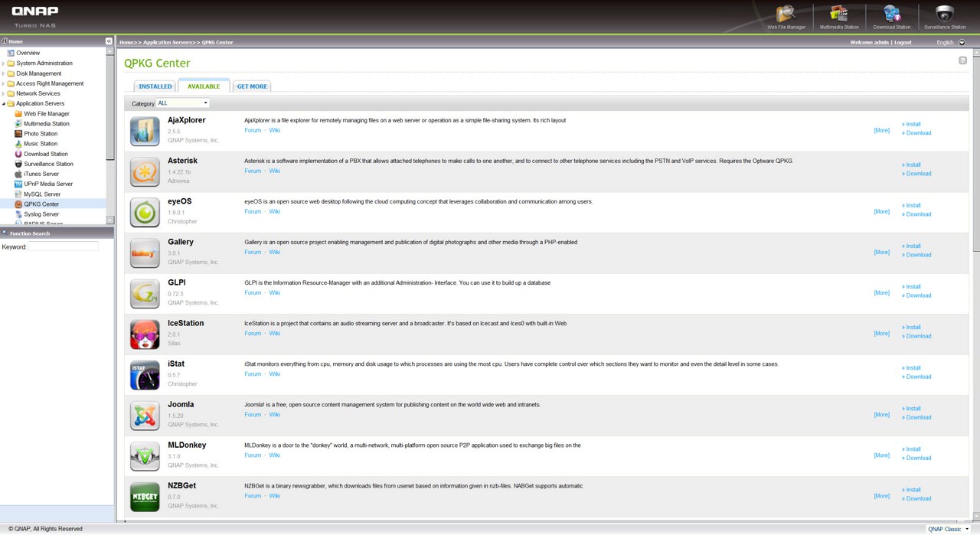Viewport: 980px width, 535px height.
Task: Expand System Administration tree node
Action: coord(3,64)
